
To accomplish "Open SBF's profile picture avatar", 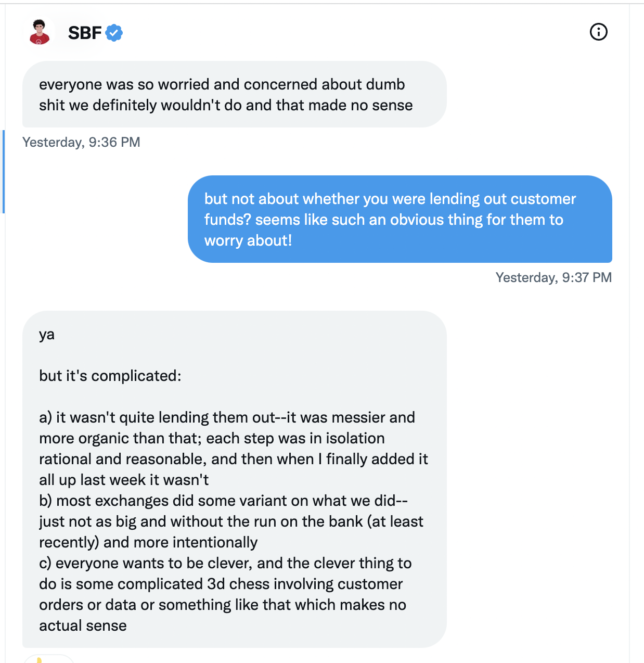I will (39, 32).
